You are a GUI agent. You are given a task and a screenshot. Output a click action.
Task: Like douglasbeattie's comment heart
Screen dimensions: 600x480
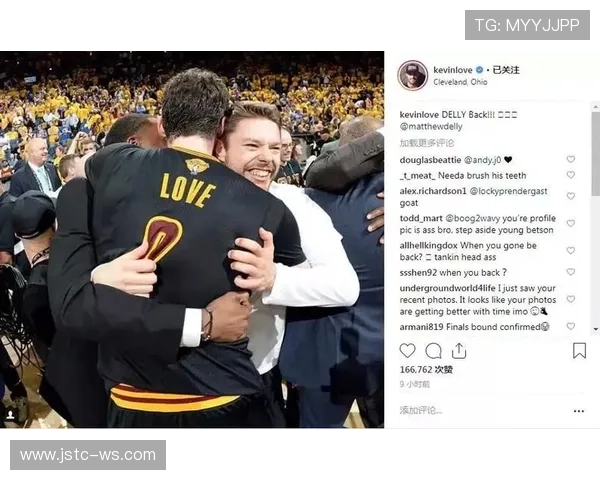[x=571, y=159]
